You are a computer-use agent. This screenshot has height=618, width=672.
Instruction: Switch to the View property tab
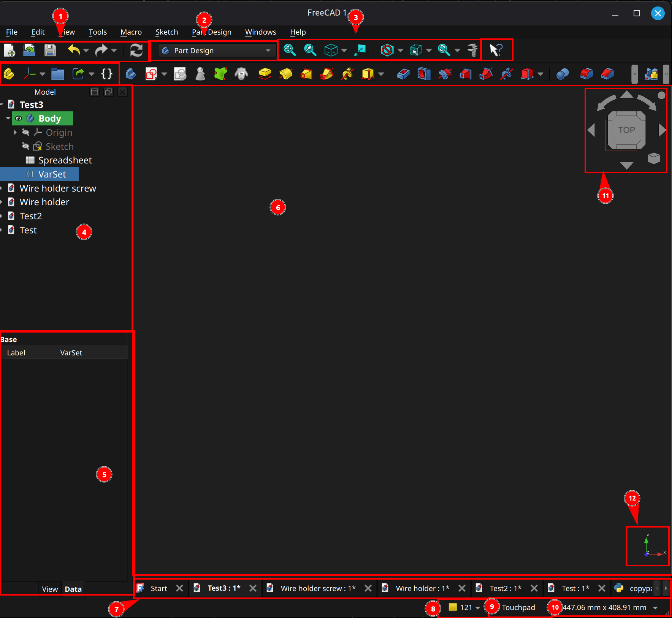click(50, 589)
